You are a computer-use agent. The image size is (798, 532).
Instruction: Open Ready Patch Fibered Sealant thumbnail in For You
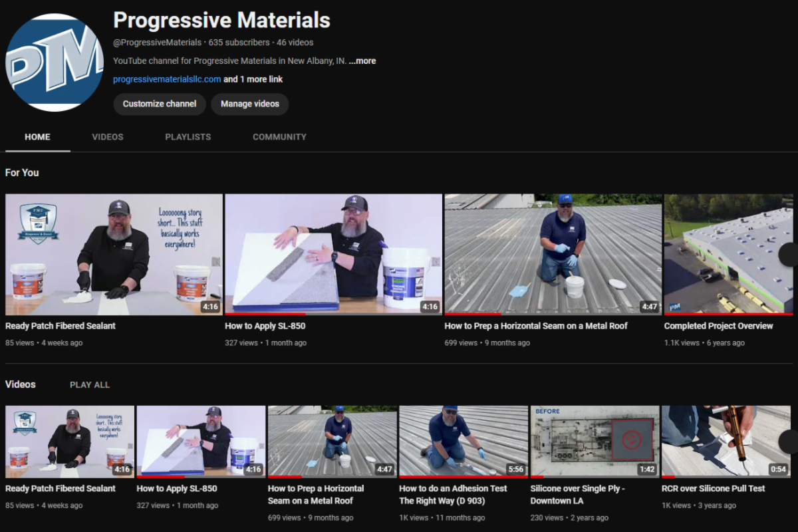[114, 255]
